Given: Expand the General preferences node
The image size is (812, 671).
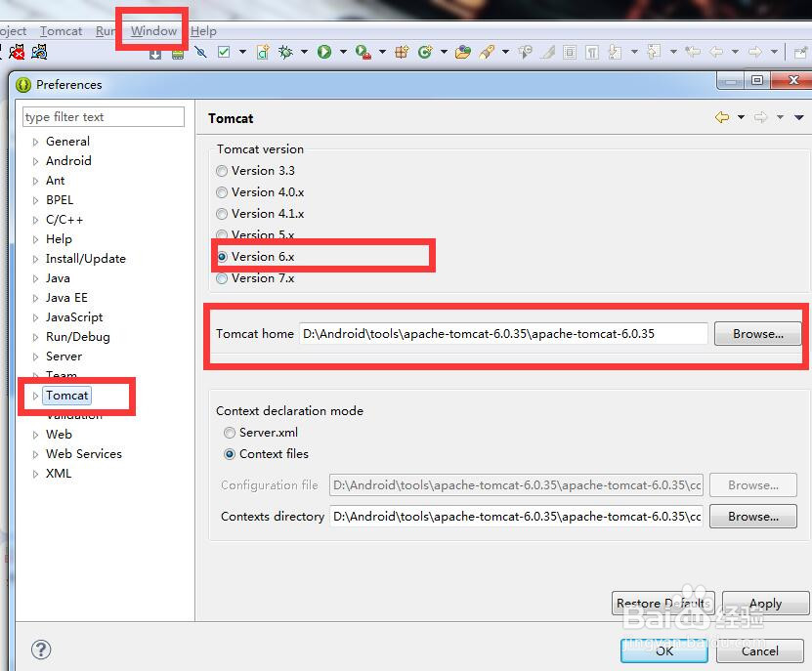Looking at the screenshot, I should 35,142.
